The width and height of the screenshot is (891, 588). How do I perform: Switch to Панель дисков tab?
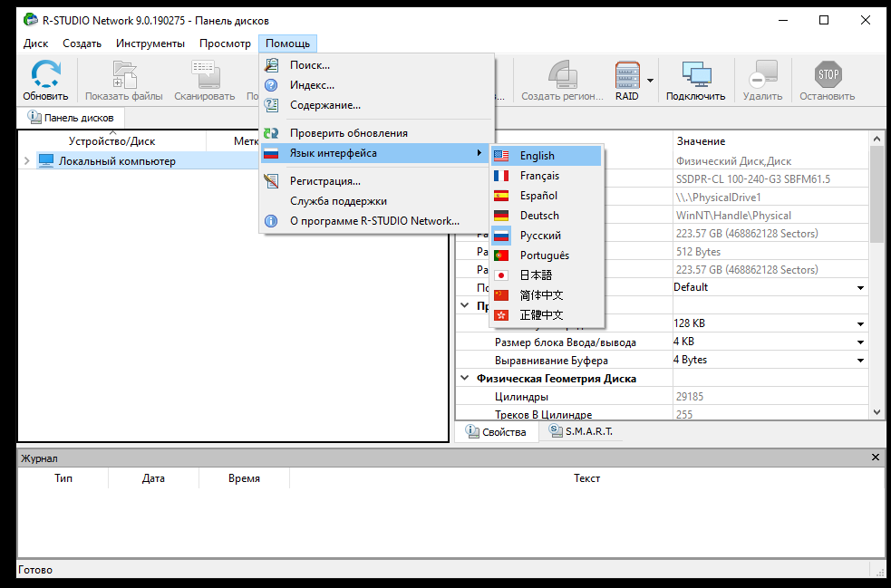click(71, 118)
